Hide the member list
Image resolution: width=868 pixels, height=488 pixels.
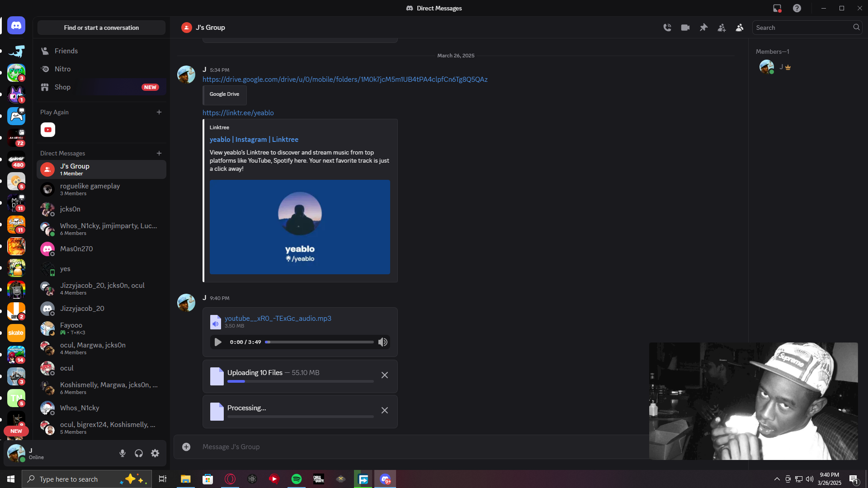pyautogui.click(x=740, y=28)
